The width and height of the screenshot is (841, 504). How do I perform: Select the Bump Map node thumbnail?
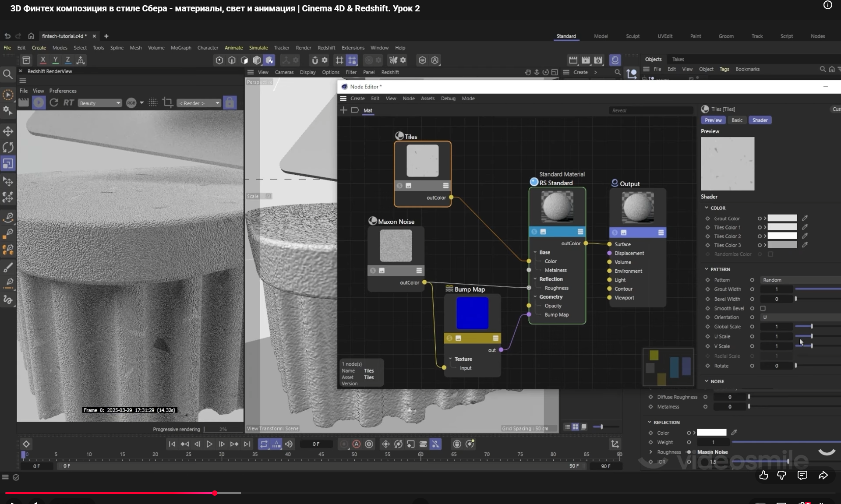(472, 313)
